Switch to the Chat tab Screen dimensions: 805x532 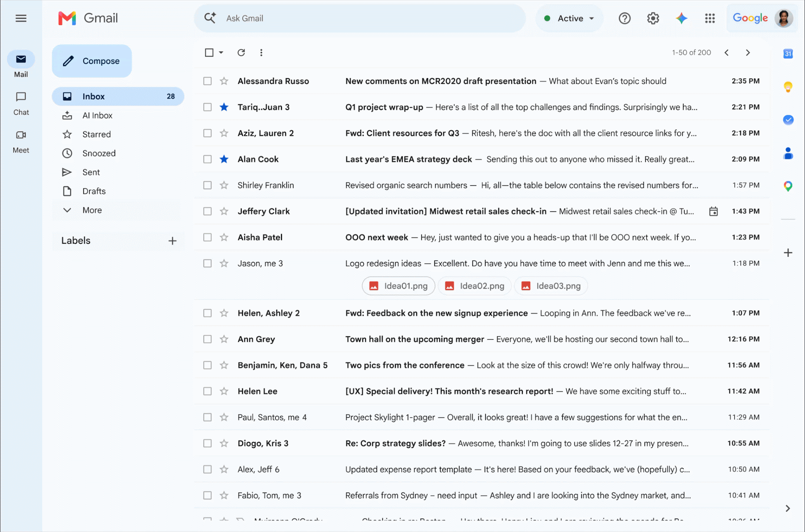click(x=21, y=104)
